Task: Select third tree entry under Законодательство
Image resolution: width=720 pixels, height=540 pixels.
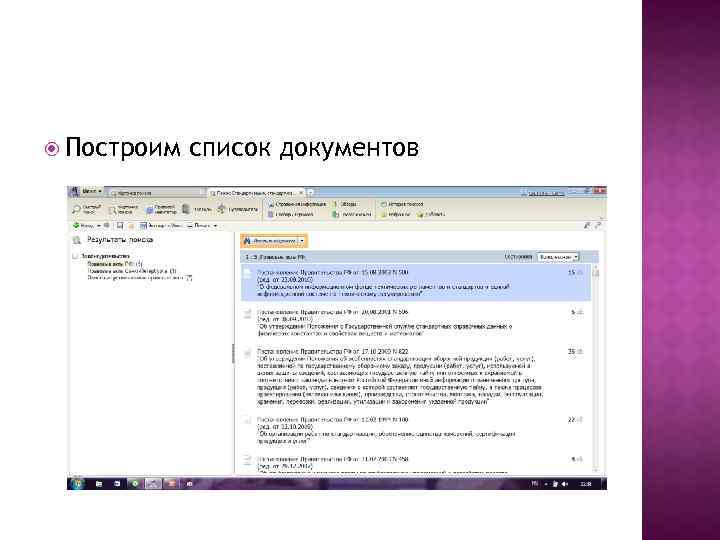Action: [x=140, y=278]
